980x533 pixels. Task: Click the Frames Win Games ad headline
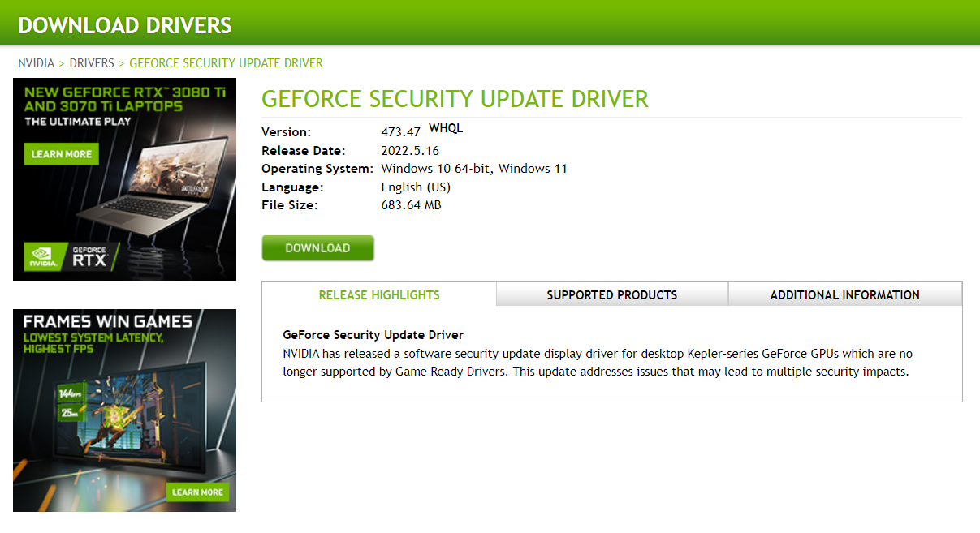coord(107,321)
